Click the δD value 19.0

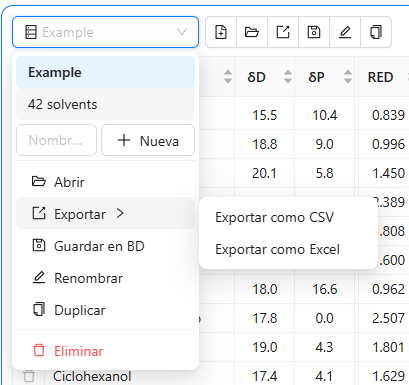coord(265,347)
